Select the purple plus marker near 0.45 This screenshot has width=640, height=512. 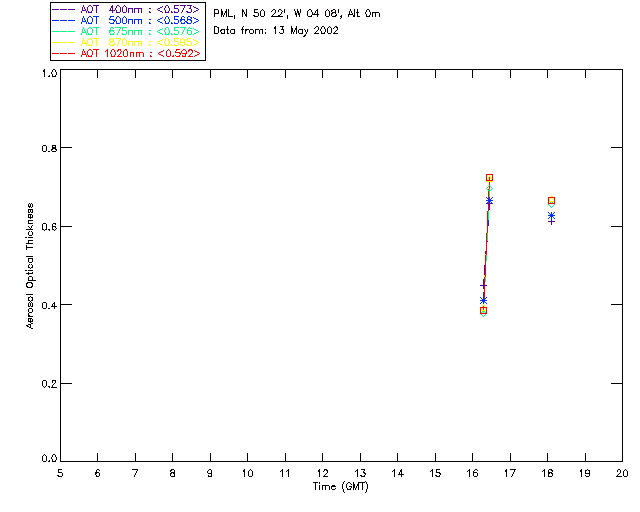tap(483, 285)
